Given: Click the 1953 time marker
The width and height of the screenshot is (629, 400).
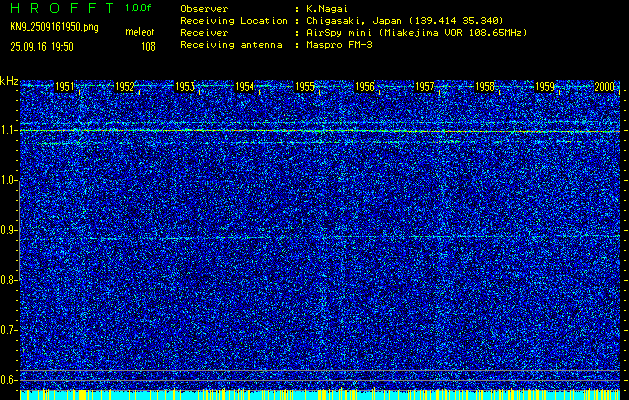Looking at the screenshot, I should 185,87.
